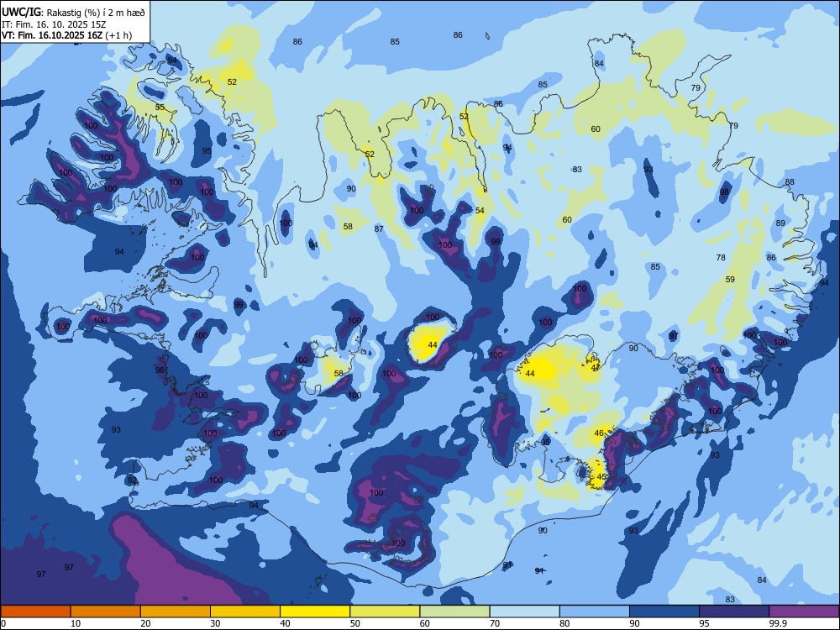Click the humidity value '96' on the map
The image size is (840, 630).
(160, 370)
